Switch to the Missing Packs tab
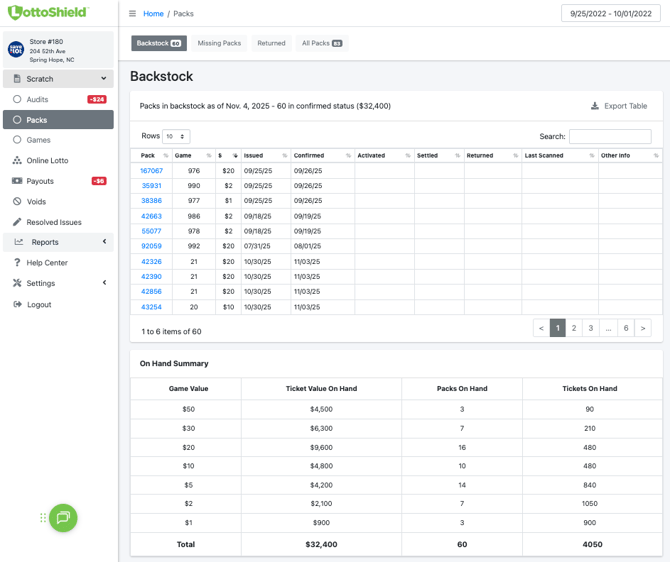 point(219,43)
